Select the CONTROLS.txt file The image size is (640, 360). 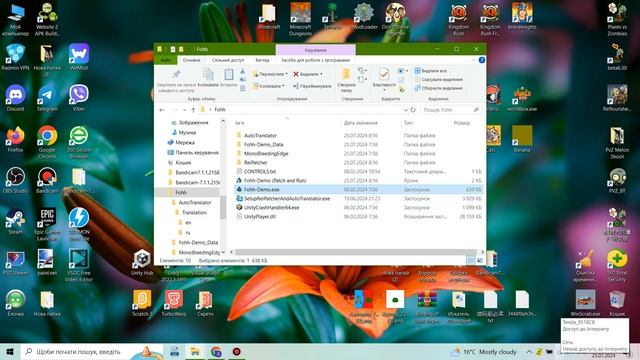[x=260, y=171]
